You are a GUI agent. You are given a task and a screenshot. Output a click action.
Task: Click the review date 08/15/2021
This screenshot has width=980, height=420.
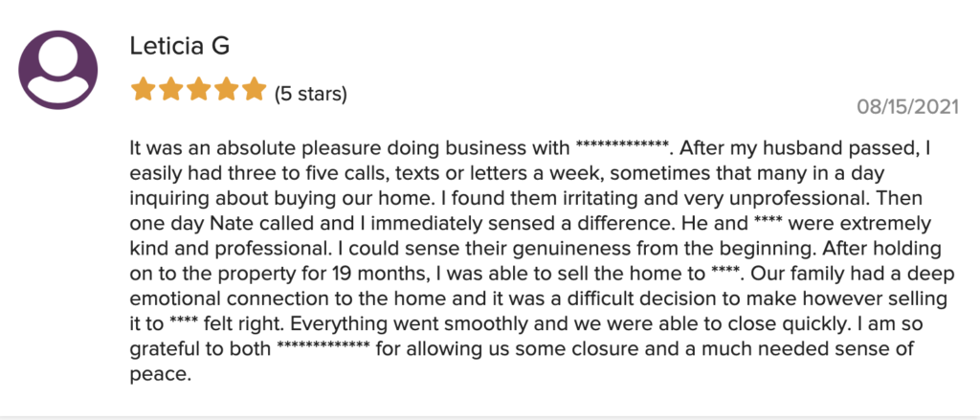(x=907, y=107)
